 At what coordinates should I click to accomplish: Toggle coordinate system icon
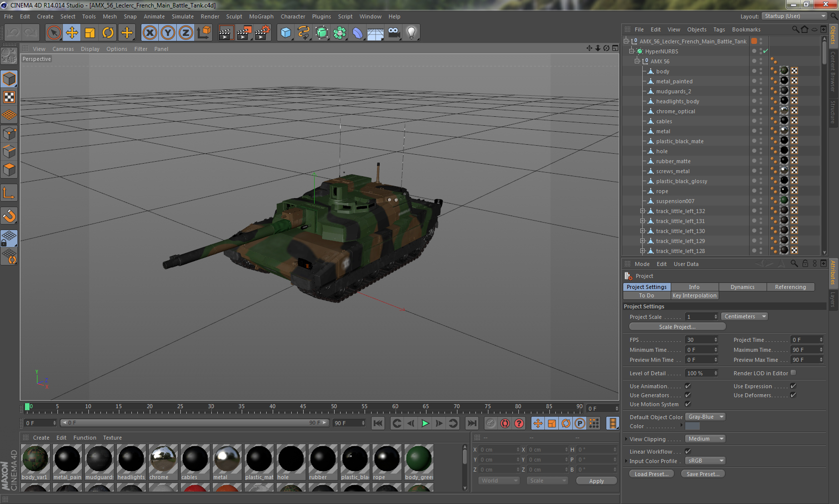point(204,33)
